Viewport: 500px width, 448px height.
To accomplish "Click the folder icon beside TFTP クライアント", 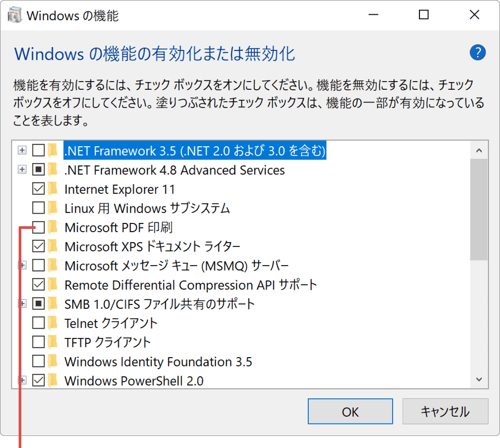I will [x=53, y=342].
